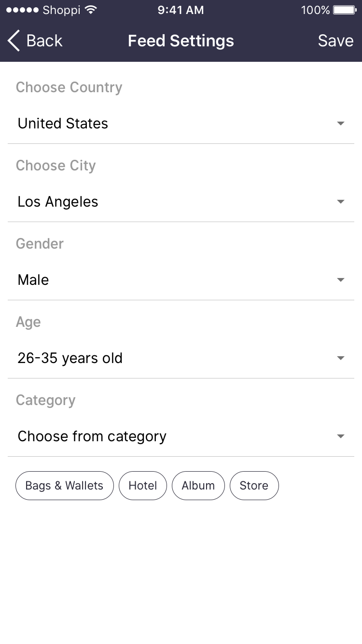
Task: Go back using the Back label
Action: coord(44,41)
